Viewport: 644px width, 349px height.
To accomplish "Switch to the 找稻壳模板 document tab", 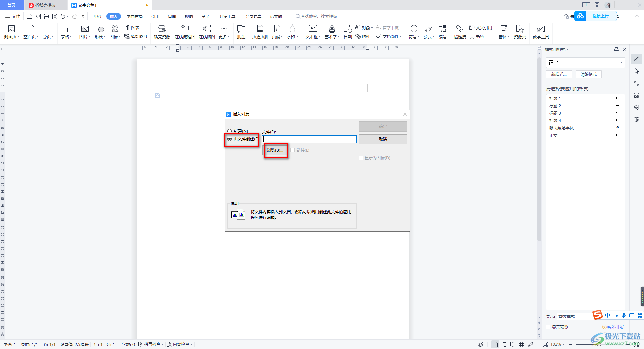I will click(46, 5).
